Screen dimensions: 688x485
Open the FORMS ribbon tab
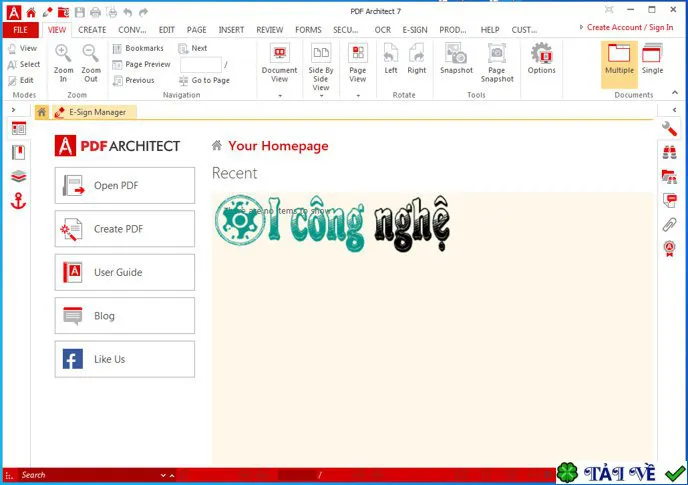click(x=308, y=30)
